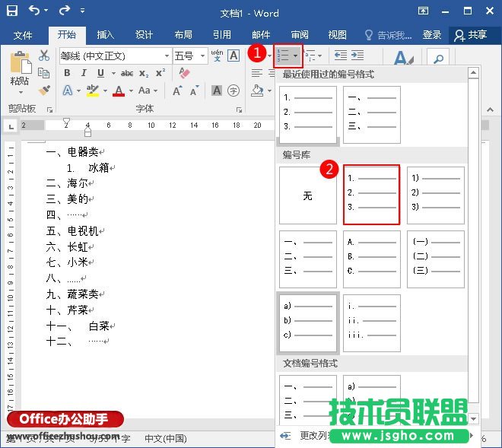Select the 1) 2) 3) numbering format
The image size is (502, 448).
[x=435, y=195]
